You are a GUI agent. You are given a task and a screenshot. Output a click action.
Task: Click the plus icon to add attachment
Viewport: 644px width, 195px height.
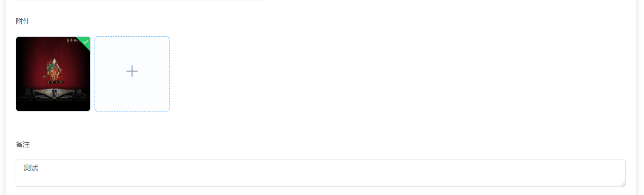[x=132, y=71]
